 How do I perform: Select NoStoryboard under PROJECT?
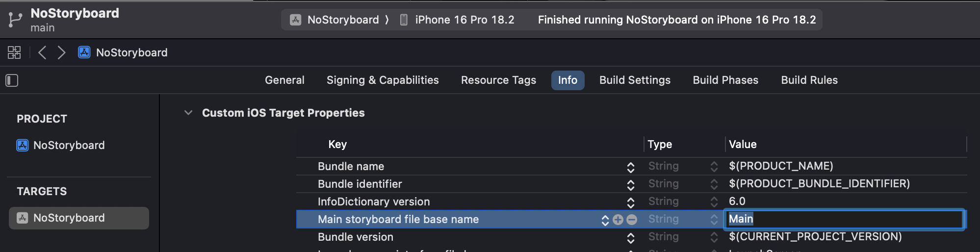60,145
